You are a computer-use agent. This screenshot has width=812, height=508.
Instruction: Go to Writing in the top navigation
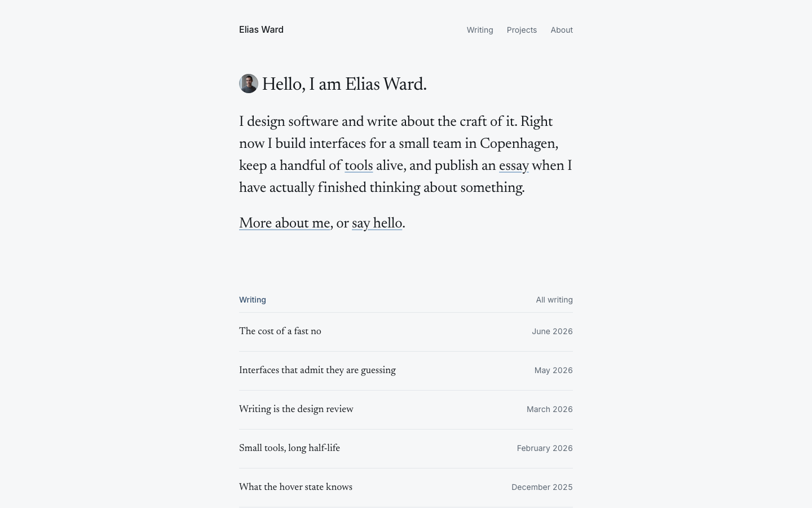click(480, 30)
